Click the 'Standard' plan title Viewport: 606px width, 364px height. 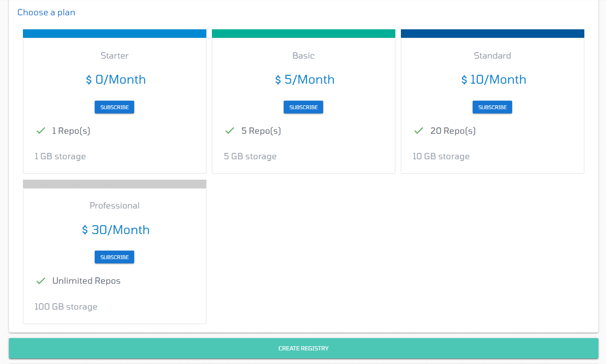[493, 56]
